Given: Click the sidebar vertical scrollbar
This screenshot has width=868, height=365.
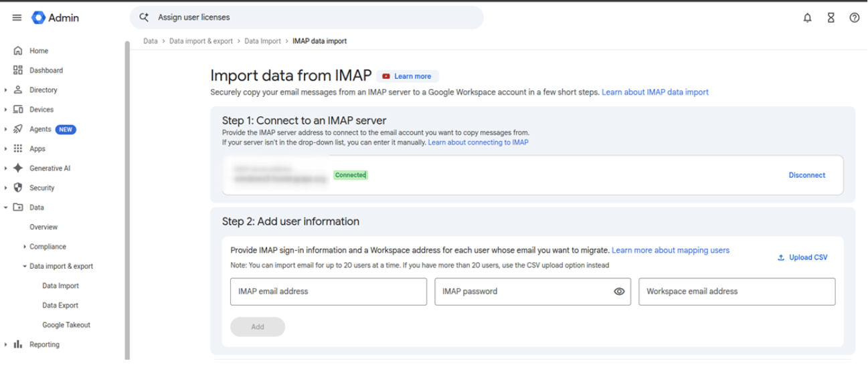Looking at the screenshot, I should point(126,201).
